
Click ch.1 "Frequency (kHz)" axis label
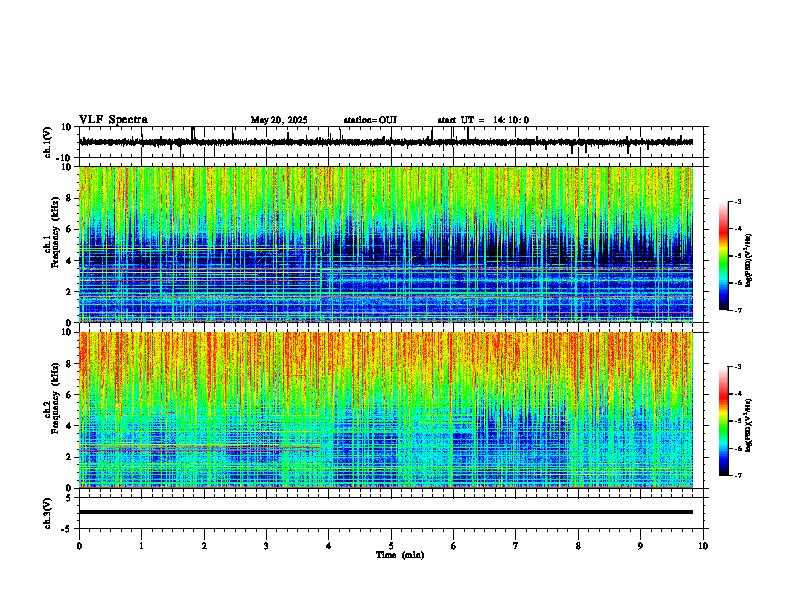click(56, 233)
